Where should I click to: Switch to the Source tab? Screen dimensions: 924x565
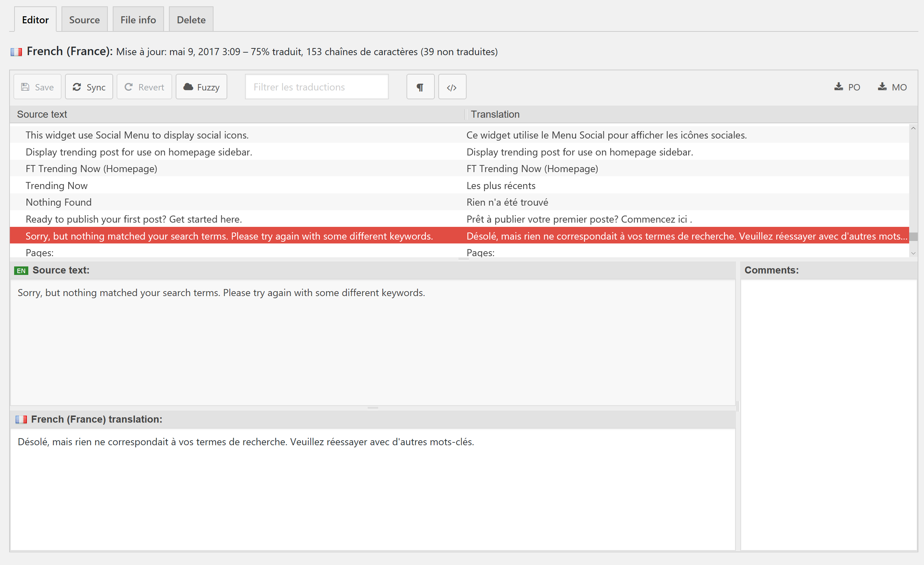[x=84, y=19]
